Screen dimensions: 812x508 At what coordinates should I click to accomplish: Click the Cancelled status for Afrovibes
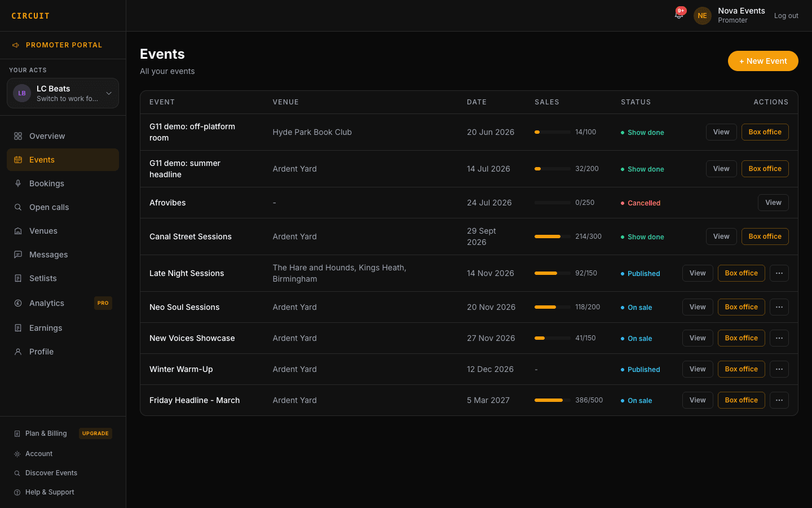pyautogui.click(x=641, y=203)
